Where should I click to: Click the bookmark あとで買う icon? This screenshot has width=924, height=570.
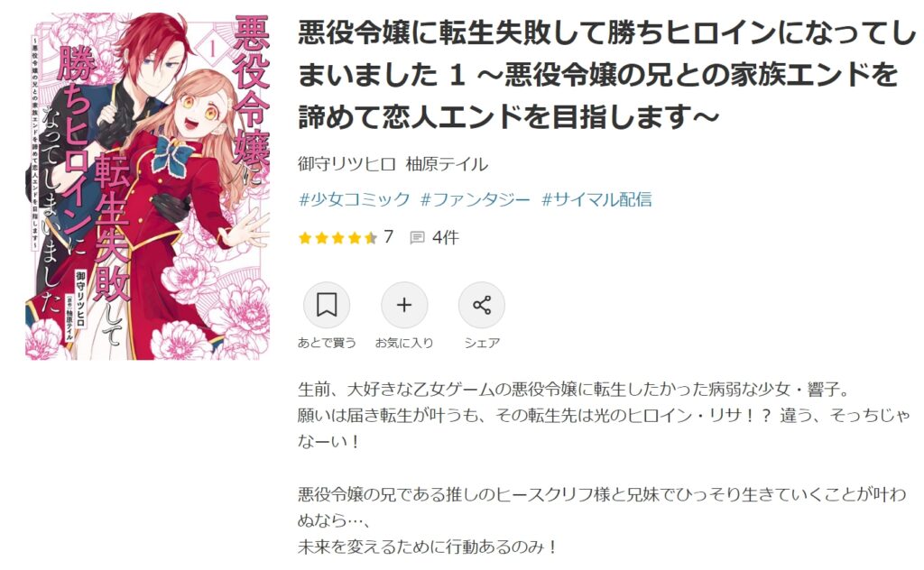point(327,305)
